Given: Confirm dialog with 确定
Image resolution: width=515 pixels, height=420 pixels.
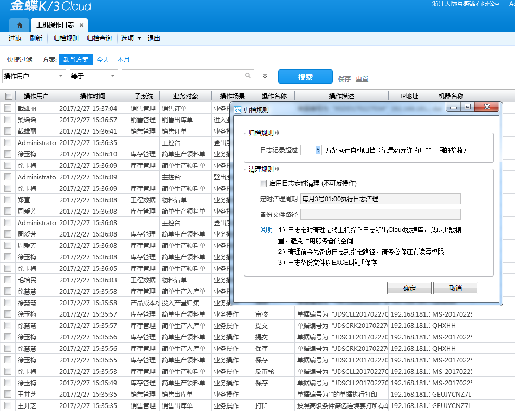Looking at the screenshot, I should click(409, 288).
